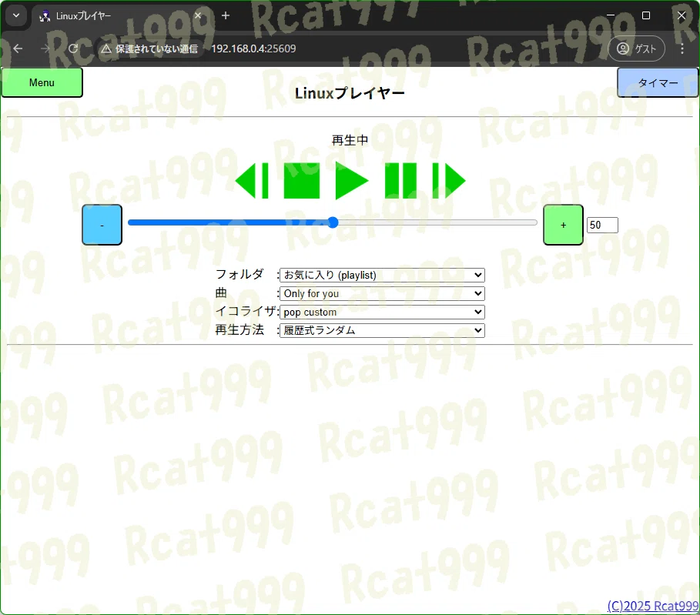Decrease volume with the blue minus button
This screenshot has width=700, height=615.
click(102, 225)
